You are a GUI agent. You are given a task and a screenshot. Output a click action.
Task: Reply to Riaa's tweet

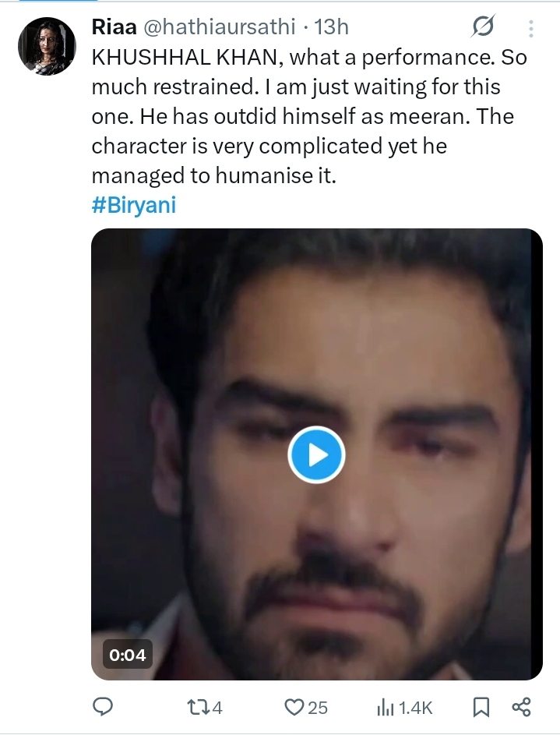pyautogui.click(x=103, y=707)
